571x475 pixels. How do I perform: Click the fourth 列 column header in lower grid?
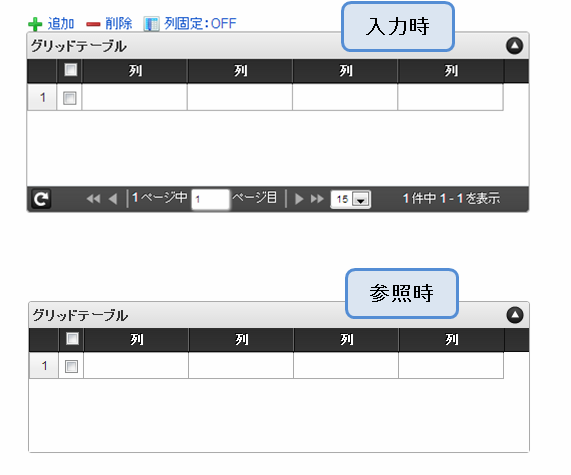click(452, 340)
